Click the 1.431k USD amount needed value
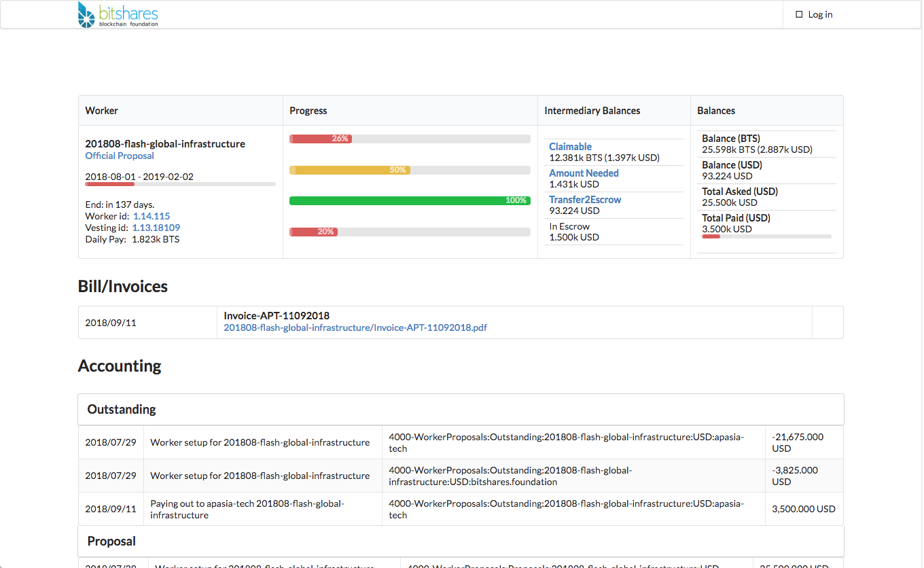The width and height of the screenshot is (924, 568). pos(574,184)
